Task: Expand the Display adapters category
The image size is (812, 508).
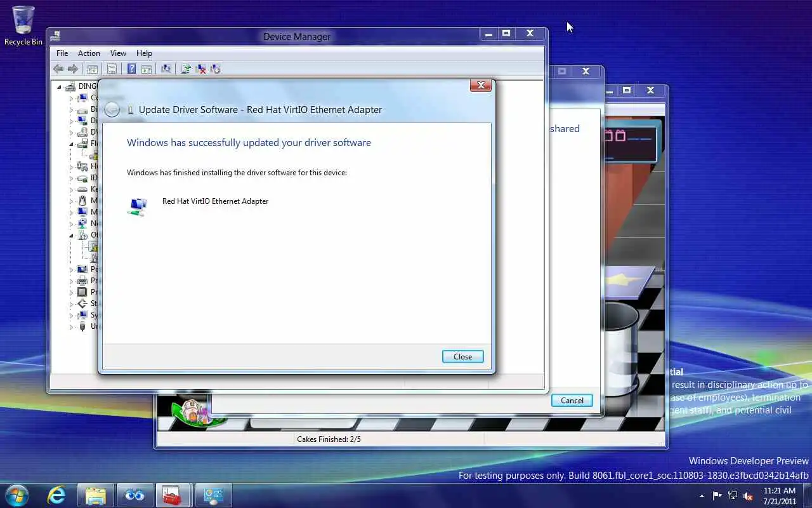Action: pos(71,121)
